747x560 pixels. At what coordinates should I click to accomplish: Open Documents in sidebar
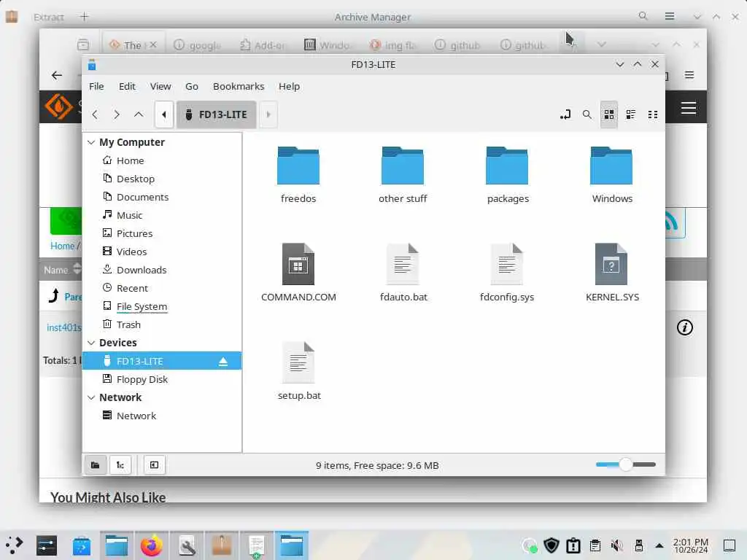click(x=162, y=197)
